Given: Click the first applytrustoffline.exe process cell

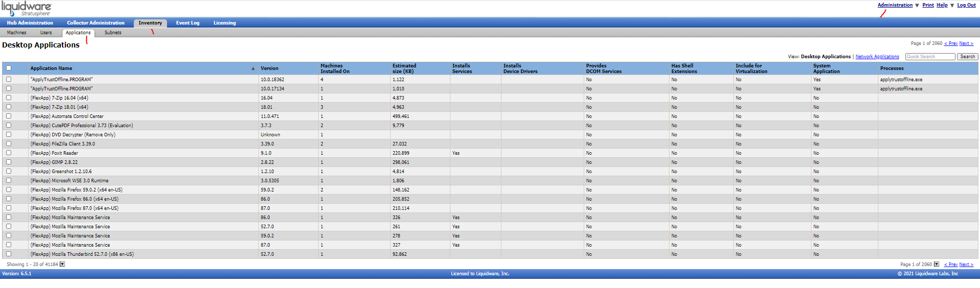Looking at the screenshot, I should click(x=901, y=80).
